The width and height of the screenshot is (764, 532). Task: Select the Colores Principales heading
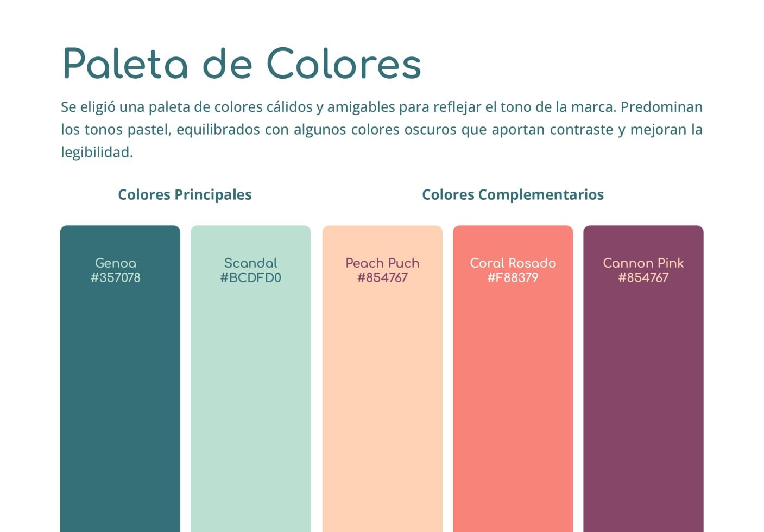[x=185, y=194]
